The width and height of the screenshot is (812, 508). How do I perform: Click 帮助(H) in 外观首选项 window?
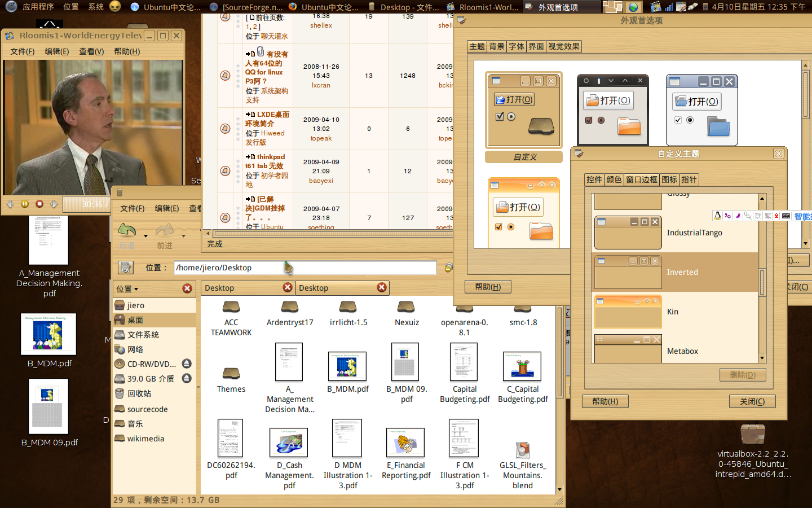pos(488,287)
